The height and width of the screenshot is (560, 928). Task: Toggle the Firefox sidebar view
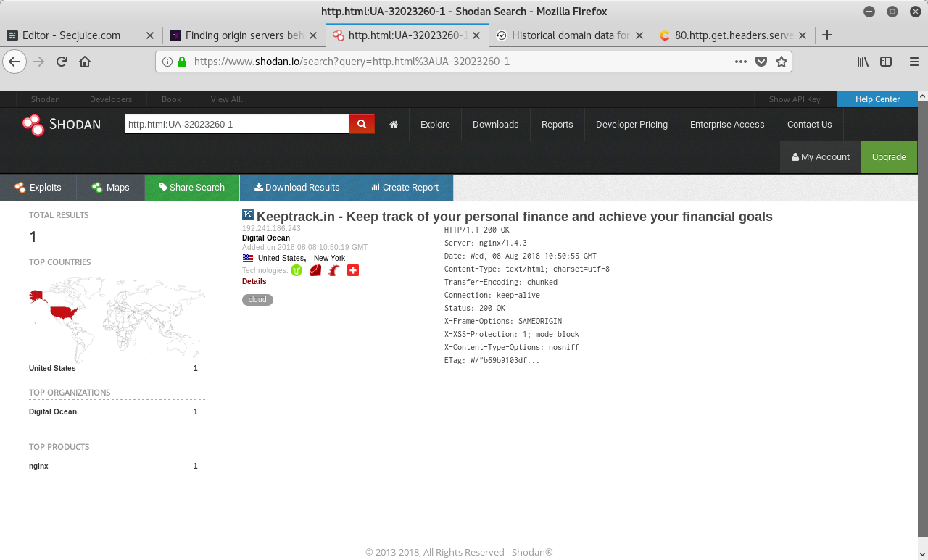point(885,62)
